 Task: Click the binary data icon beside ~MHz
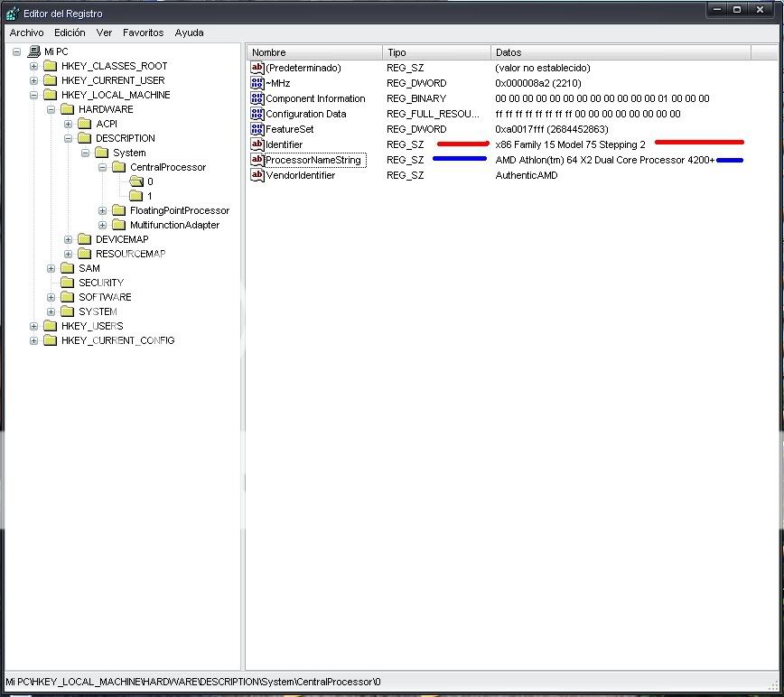tap(257, 83)
